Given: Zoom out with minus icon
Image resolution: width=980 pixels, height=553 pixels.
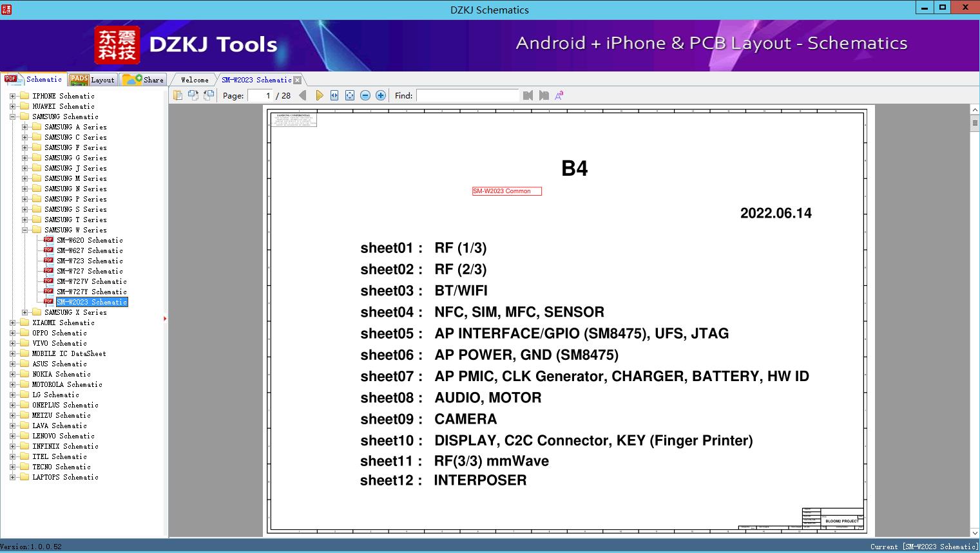Looking at the screenshot, I should pyautogui.click(x=365, y=95).
